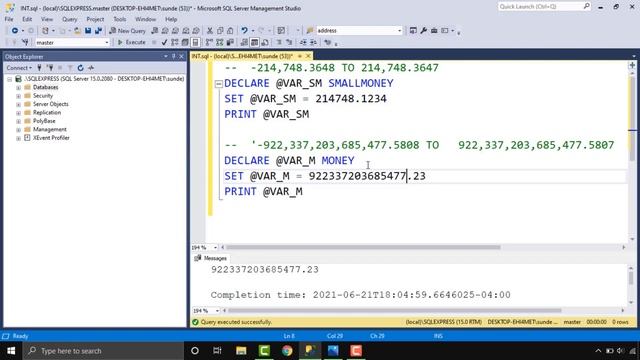Image resolution: width=640 pixels, height=360 pixels.
Task: Click the Database Engine Query icon
Action: coord(155,31)
